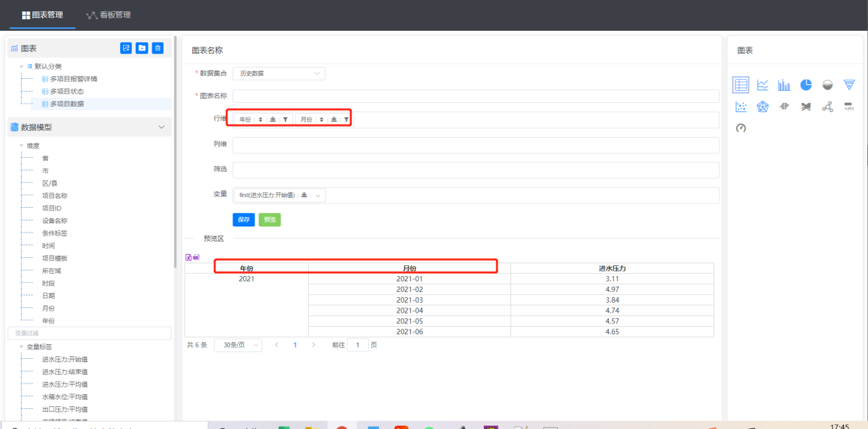Click the green 预览 button
The width and height of the screenshot is (868, 429).
coord(269,219)
